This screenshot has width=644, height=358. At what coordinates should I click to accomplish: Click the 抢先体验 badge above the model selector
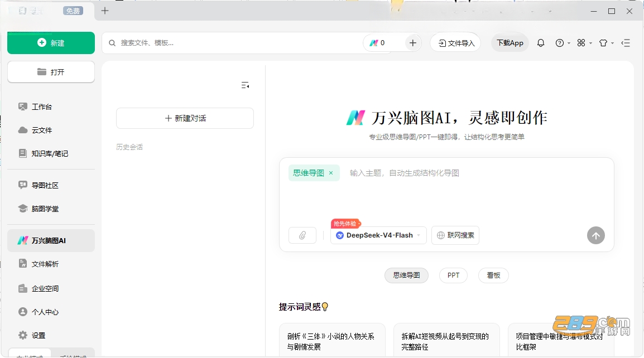(x=345, y=224)
